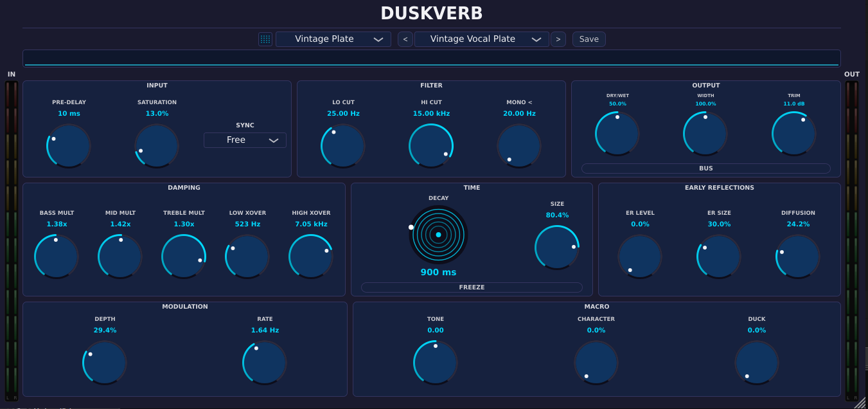Click the Lo Cut filter knob
This screenshot has width=868, height=409.
click(x=343, y=146)
